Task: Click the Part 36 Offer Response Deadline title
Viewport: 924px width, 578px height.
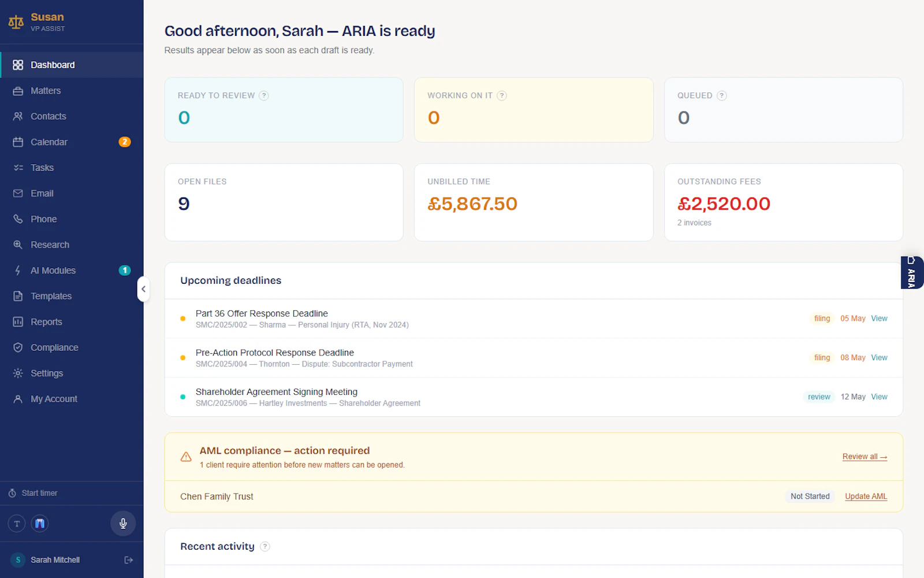Action: click(x=262, y=313)
